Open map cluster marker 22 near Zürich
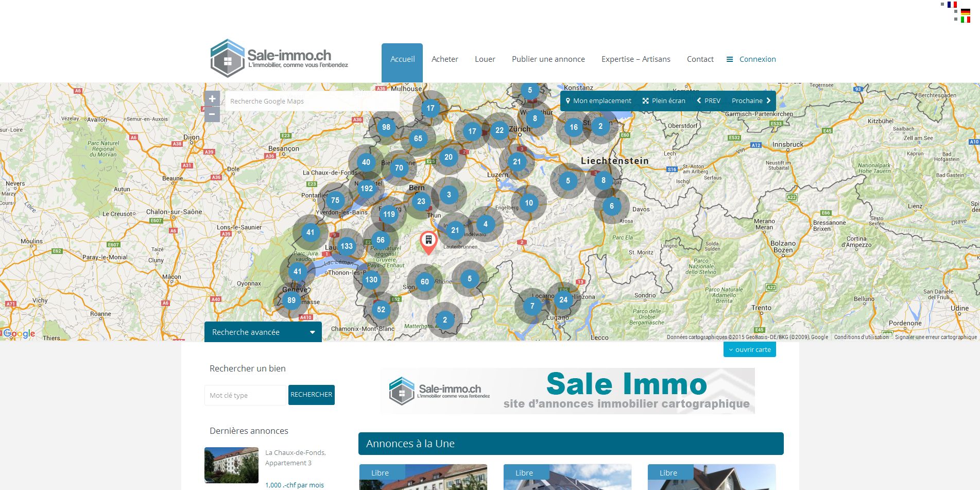980x490 pixels. [500, 130]
